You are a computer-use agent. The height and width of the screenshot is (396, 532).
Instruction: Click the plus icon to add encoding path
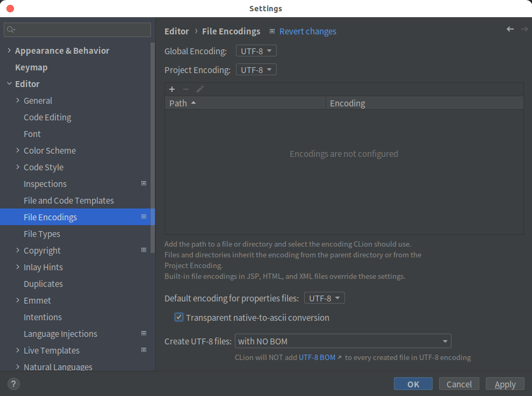point(171,89)
